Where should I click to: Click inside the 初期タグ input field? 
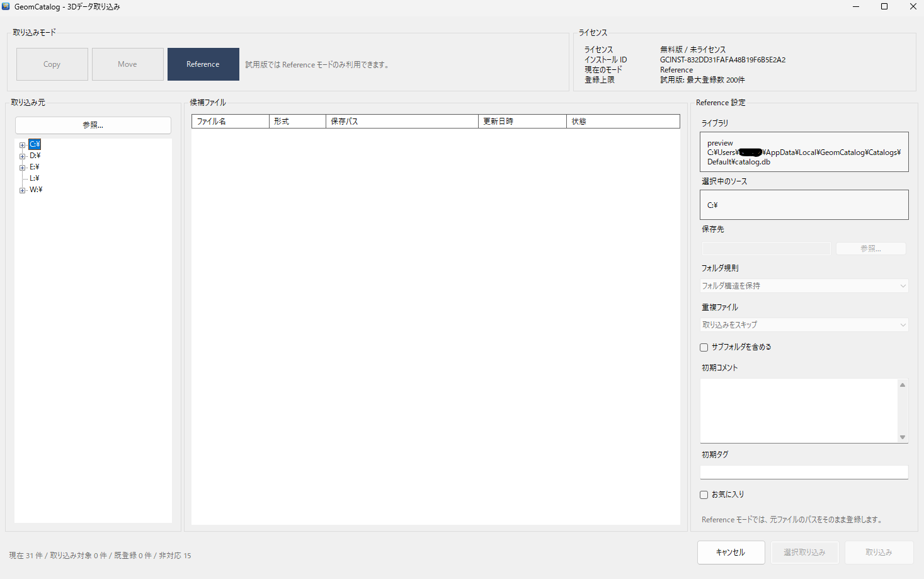(804, 471)
